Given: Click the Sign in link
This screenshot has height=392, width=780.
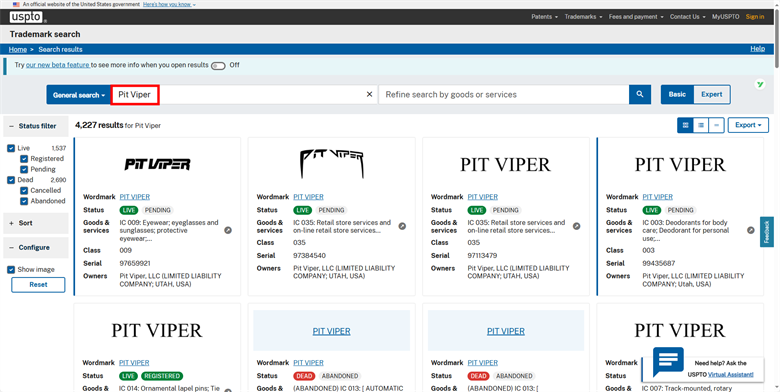Looking at the screenshot, I should pos(755,17).
